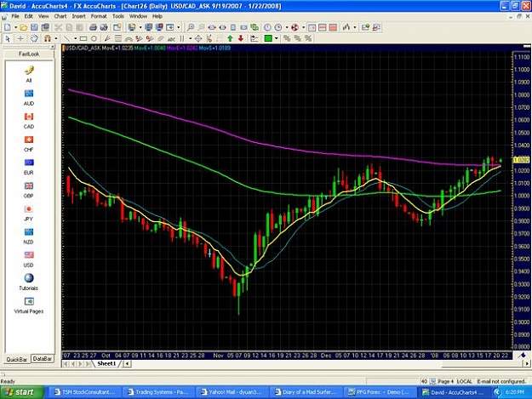
Task: Open the Tutorials globe icon
Action: point(29,282)
